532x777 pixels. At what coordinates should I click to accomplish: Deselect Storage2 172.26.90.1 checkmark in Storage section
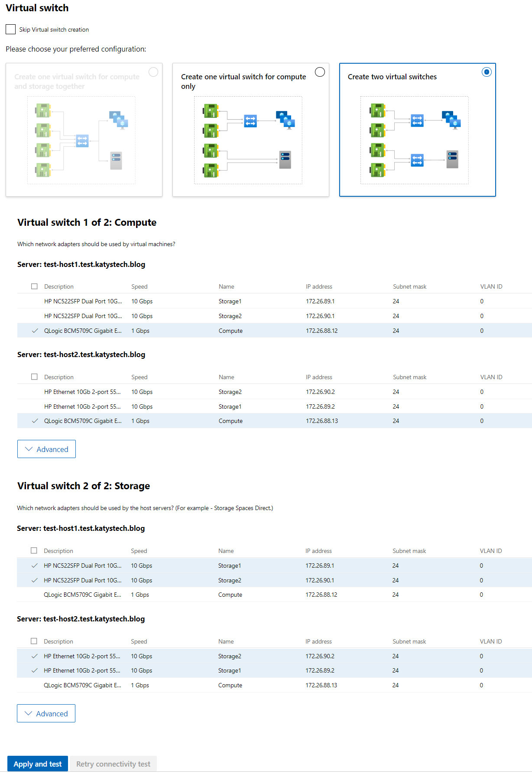click(35, 580)
